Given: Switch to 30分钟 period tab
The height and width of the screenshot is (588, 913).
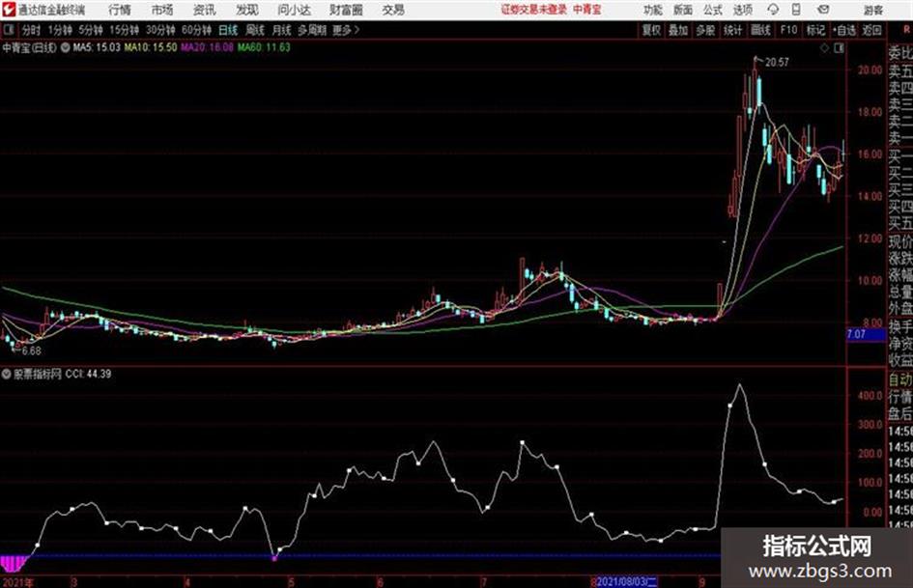Looking at the screenshot, I should click(160, 30).
